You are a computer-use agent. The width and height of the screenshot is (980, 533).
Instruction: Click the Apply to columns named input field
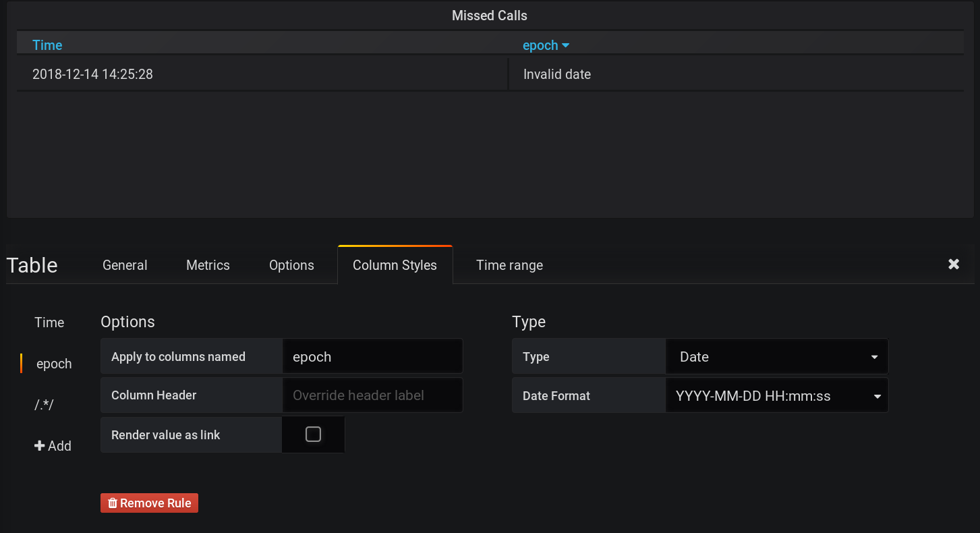tap(372, 356)
